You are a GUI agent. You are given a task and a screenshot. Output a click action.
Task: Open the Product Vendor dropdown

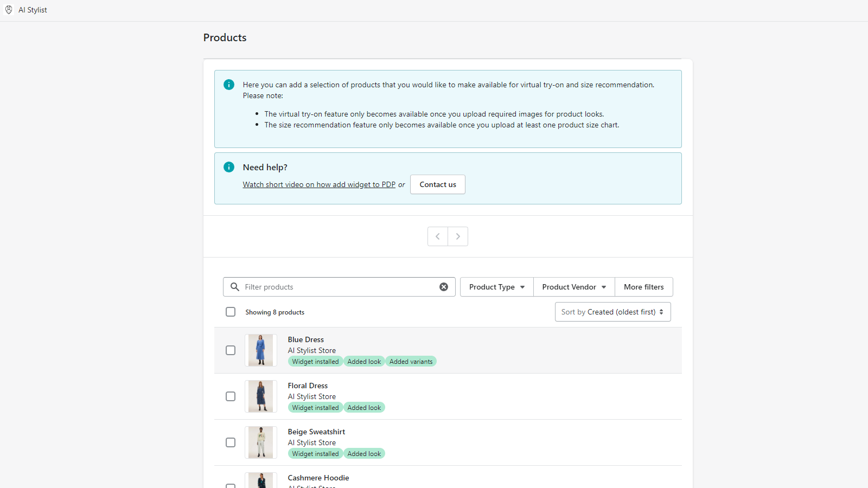click(573, 287)
